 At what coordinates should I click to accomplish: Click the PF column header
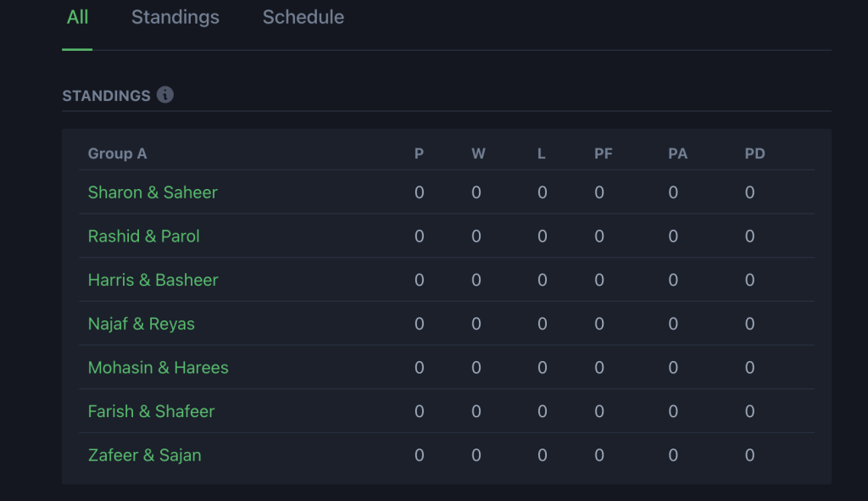coord(604,153)
